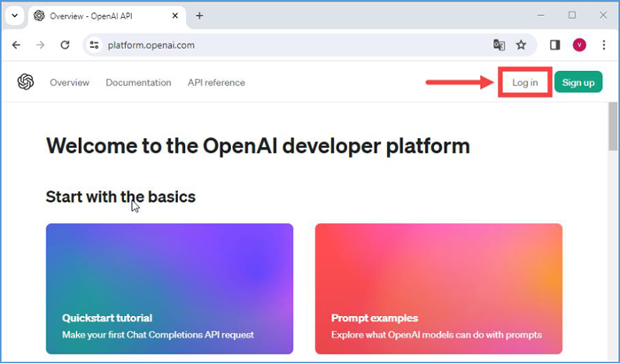
Task: Go to the Overview nav item
Action: pos(70,82)
